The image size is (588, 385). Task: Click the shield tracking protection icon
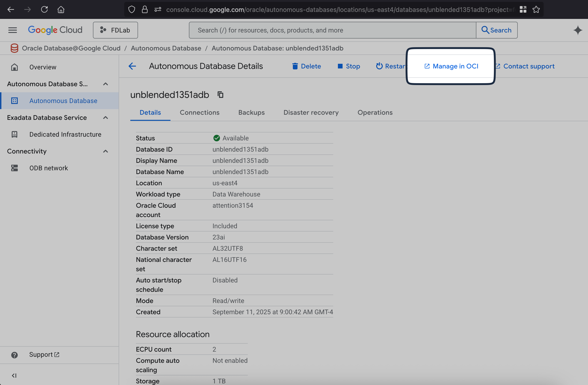(132, 10)
